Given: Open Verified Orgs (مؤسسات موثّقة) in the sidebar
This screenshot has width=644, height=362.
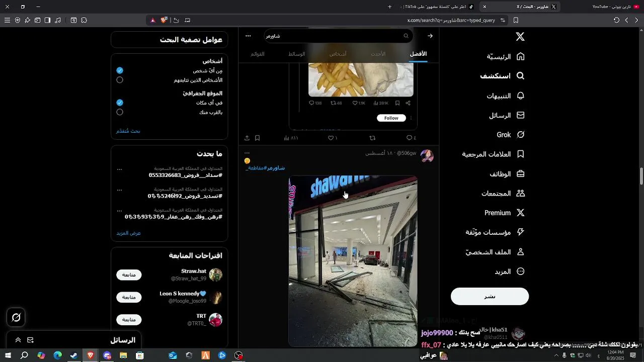Looking at the screenshot, I should point(495,232).
